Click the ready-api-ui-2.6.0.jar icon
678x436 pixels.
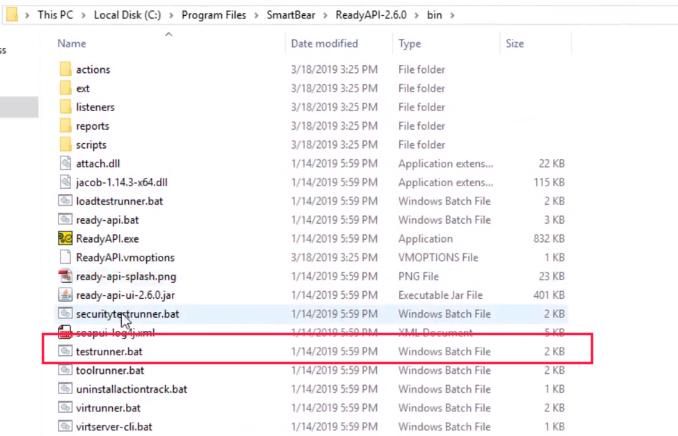tap(65, 295)
